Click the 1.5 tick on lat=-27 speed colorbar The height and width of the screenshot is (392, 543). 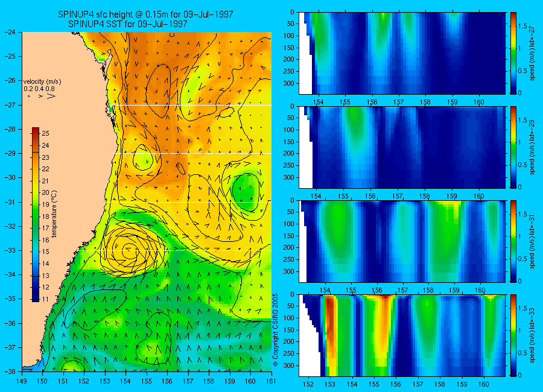pyautogui.click(x=522, y=26)
